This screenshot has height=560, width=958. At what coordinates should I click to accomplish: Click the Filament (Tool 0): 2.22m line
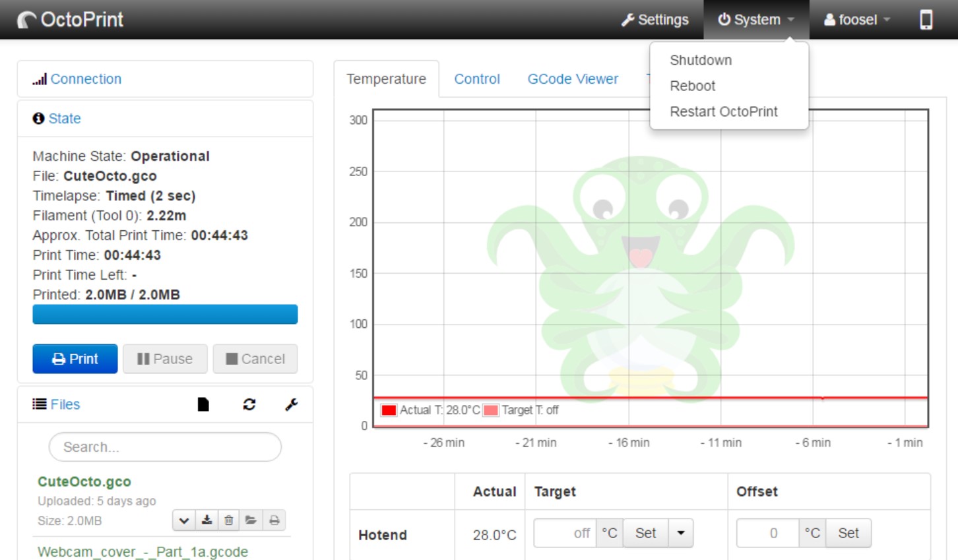click(x=110, y=216)
